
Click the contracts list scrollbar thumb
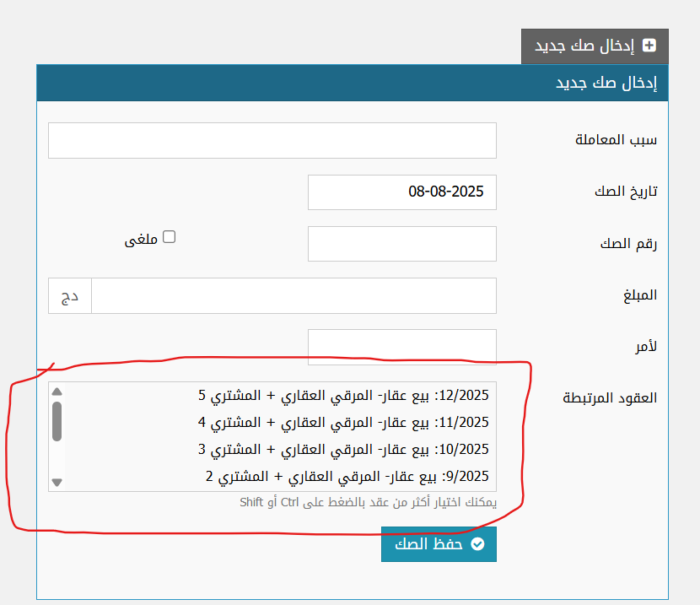[x=57, y=421]
